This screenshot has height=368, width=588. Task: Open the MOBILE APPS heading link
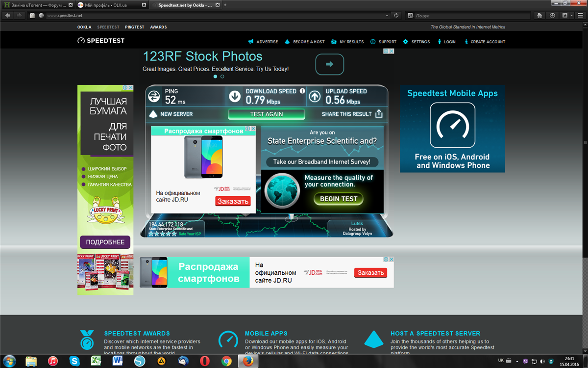click(266, 334)
